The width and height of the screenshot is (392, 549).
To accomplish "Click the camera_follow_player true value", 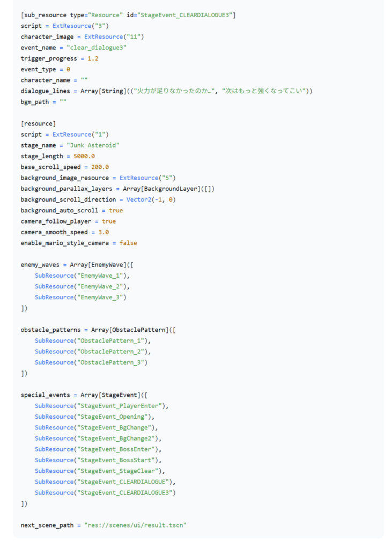I will (x=108, y=221).
